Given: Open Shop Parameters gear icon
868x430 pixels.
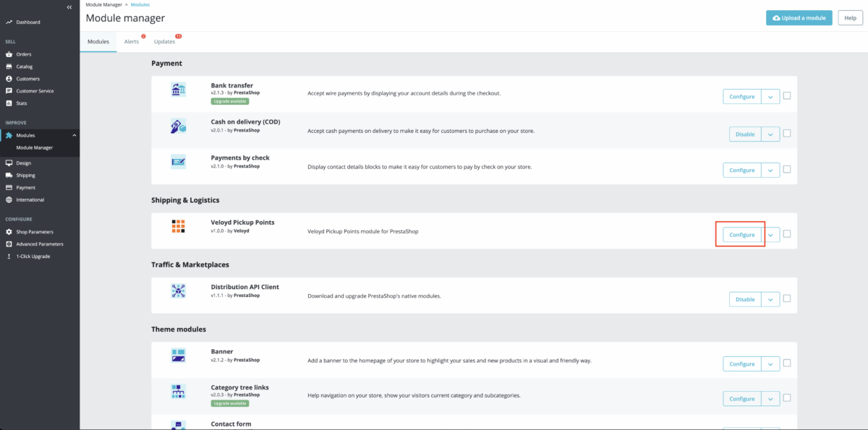Looking at the screenshot, I should pyautogui.click(x=9, y=232).
